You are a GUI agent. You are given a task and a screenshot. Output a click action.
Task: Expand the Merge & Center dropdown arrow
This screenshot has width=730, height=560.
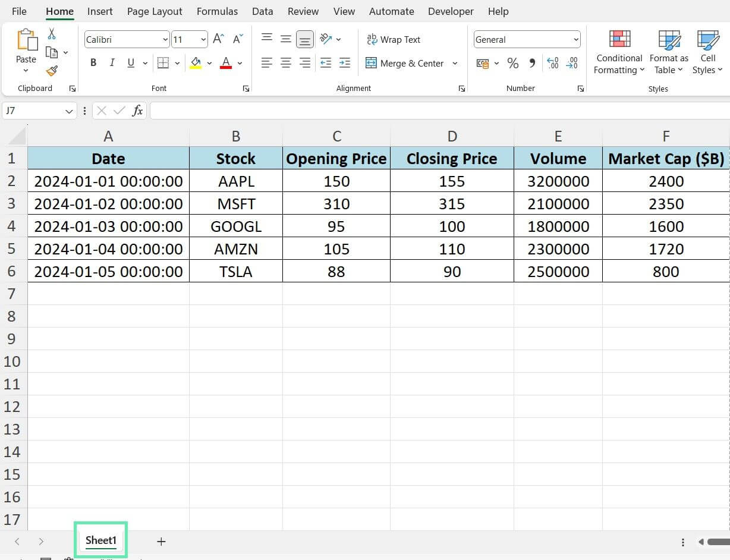[x=455, y=63]
